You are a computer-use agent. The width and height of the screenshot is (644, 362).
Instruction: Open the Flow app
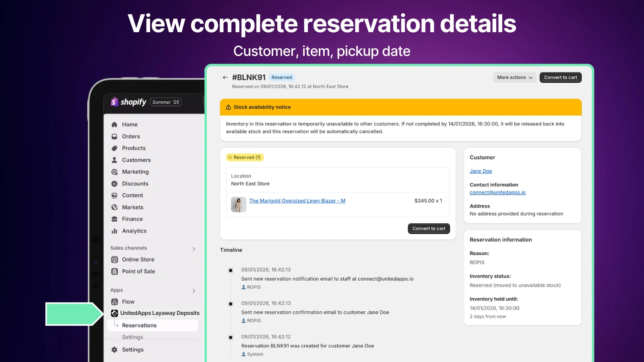click(128, 302)
